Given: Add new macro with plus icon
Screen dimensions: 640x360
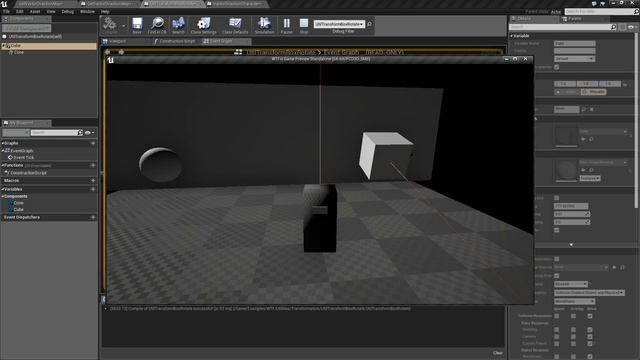Looking at the screenshot, I should click(x=93, y=180).
